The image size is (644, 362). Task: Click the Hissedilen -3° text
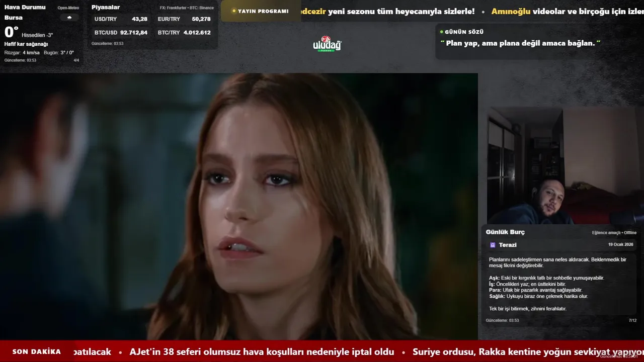coord(37,35)
